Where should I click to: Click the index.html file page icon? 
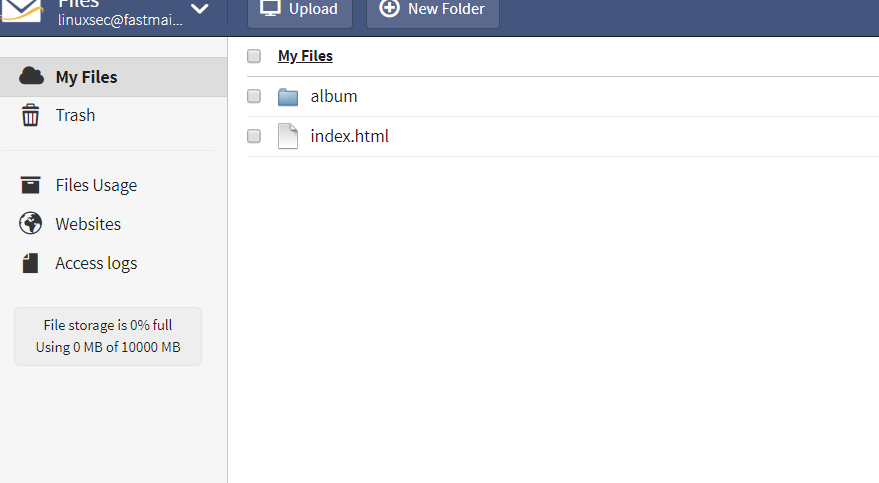pyautogui.click(x=288, y=136)
